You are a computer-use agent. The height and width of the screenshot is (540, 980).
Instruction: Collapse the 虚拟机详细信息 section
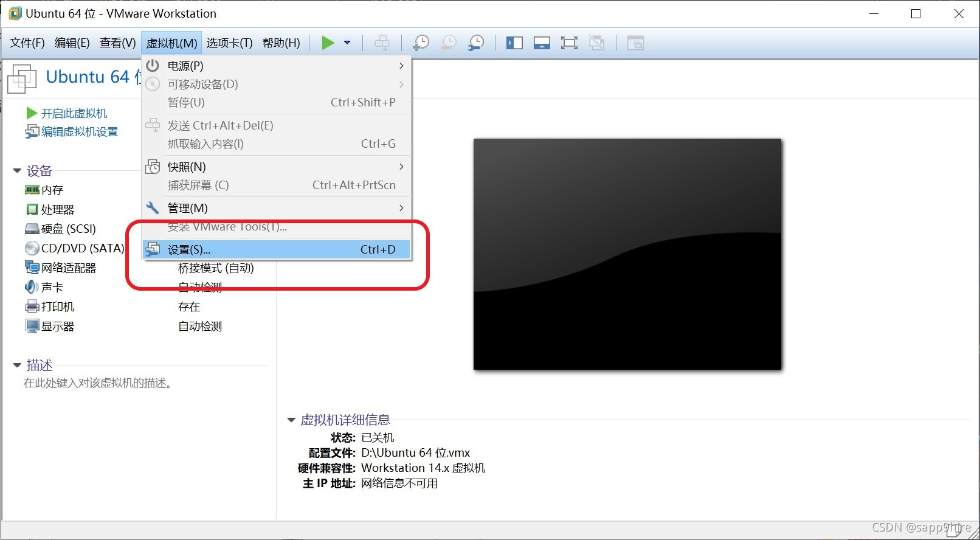(291, 420)
